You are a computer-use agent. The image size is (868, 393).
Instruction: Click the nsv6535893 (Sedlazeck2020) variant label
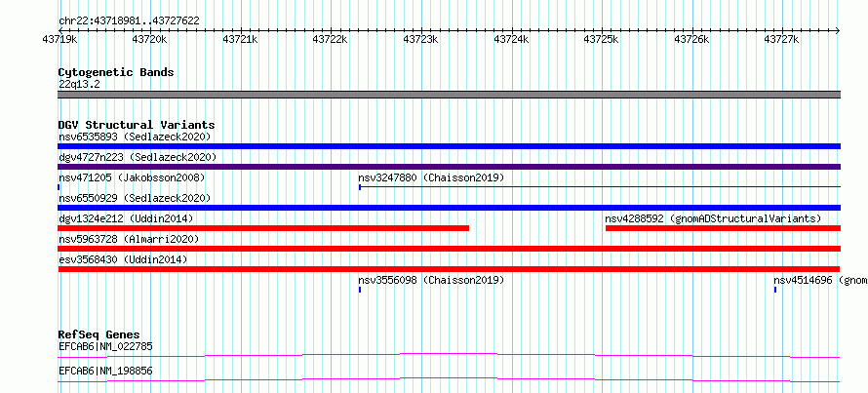(x=135, y=137)
